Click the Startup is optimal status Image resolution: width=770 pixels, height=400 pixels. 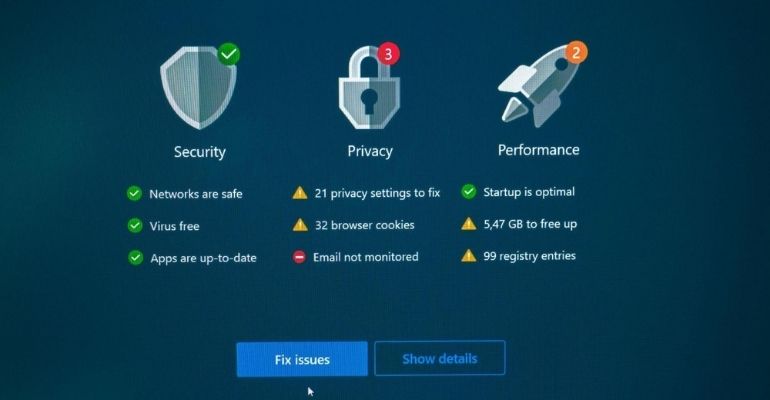(529, 192)
